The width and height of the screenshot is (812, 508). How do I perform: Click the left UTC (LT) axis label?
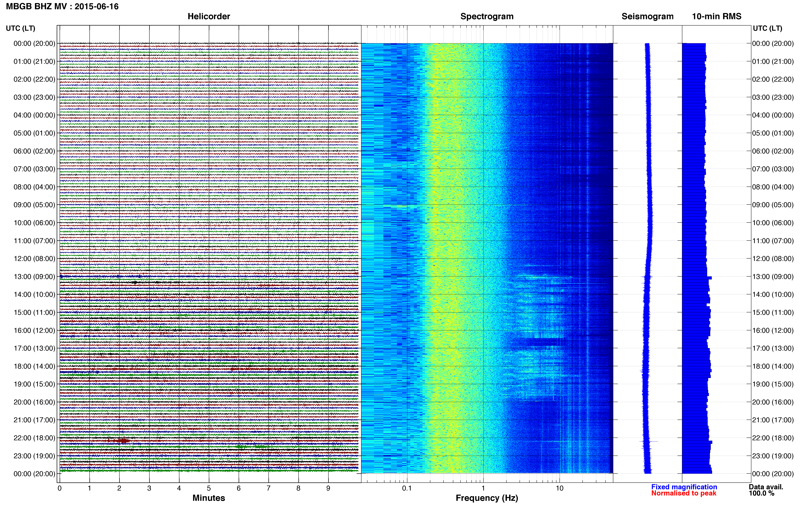click(21, 28)
